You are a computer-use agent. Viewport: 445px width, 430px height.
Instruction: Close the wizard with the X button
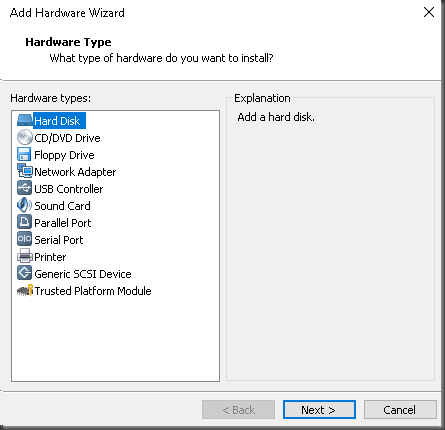point(429,12)
